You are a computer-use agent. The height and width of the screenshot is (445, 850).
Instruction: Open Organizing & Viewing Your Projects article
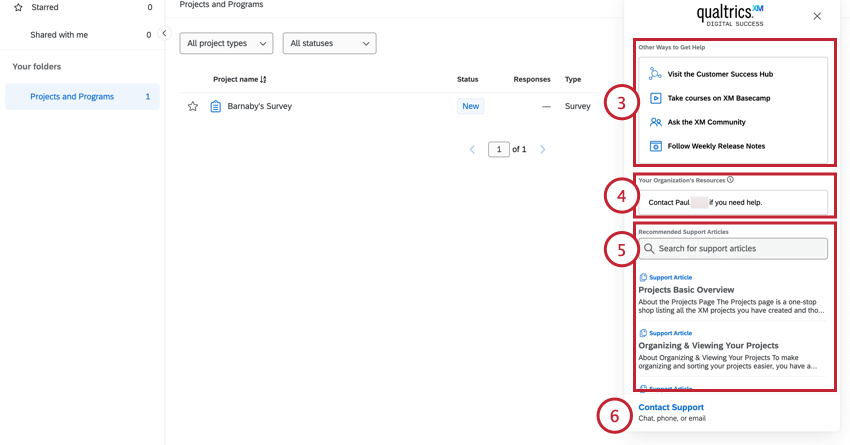[x=708, y=346]
